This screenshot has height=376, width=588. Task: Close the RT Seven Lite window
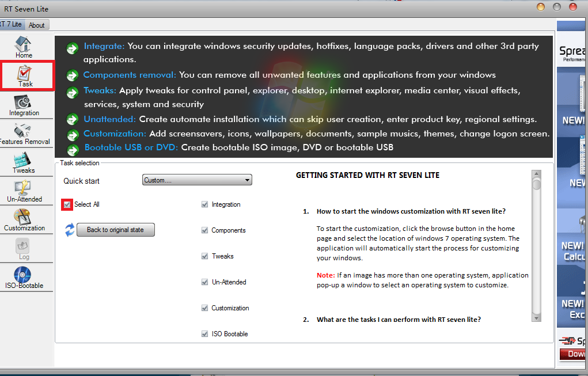point(573,7)
